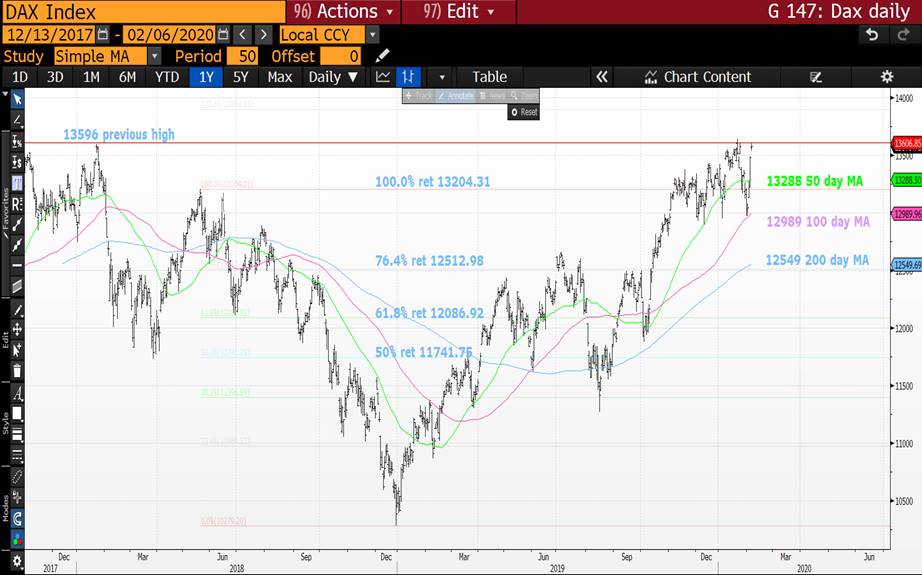This screenshot has height=575, width=922.
Task: Toggle the RGB color circles mode
Action: (x=17, y=539)
